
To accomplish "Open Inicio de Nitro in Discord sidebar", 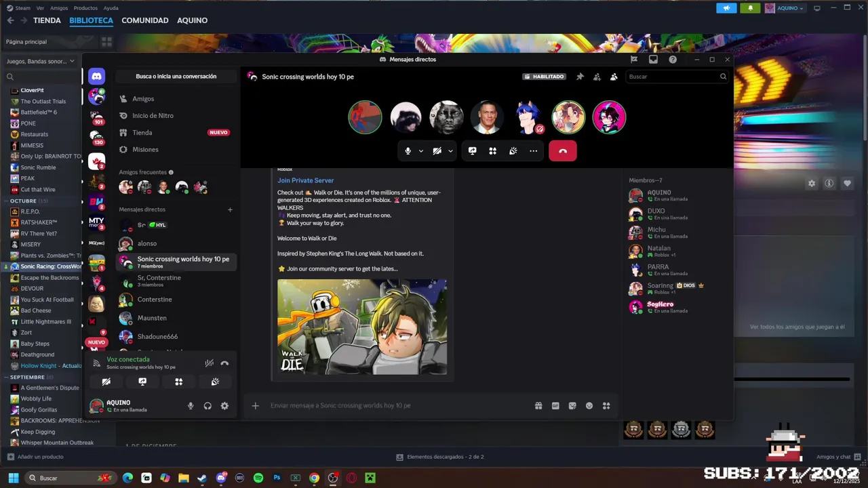I will tap(175, 116).
